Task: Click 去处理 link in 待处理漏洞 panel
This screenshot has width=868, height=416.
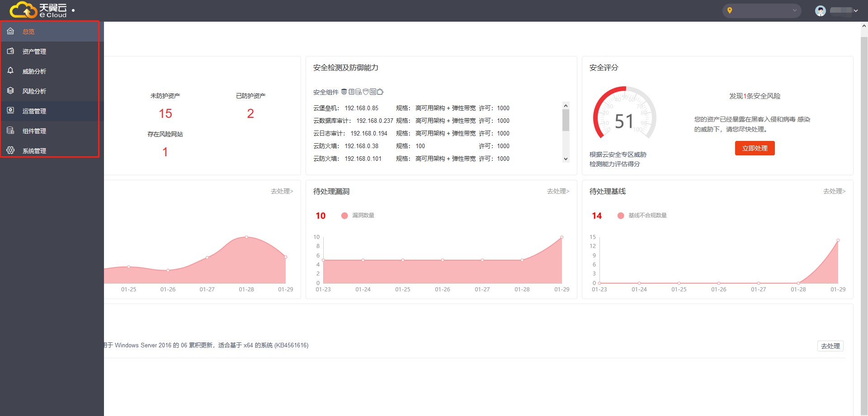Action: click(x=558, y=191)
